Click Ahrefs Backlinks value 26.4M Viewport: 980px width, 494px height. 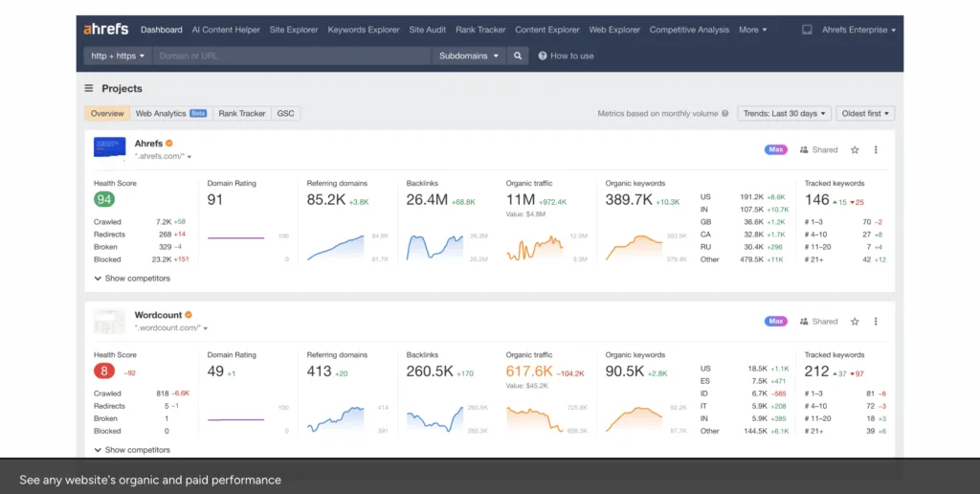click(427, 199)
